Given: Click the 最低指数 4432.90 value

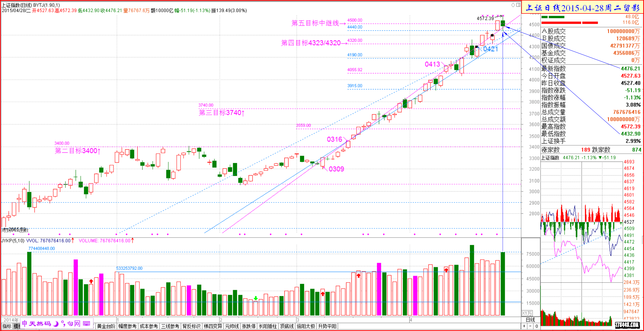Looking at the screenshot, I should pyautogui.click(x=630, y=134).
